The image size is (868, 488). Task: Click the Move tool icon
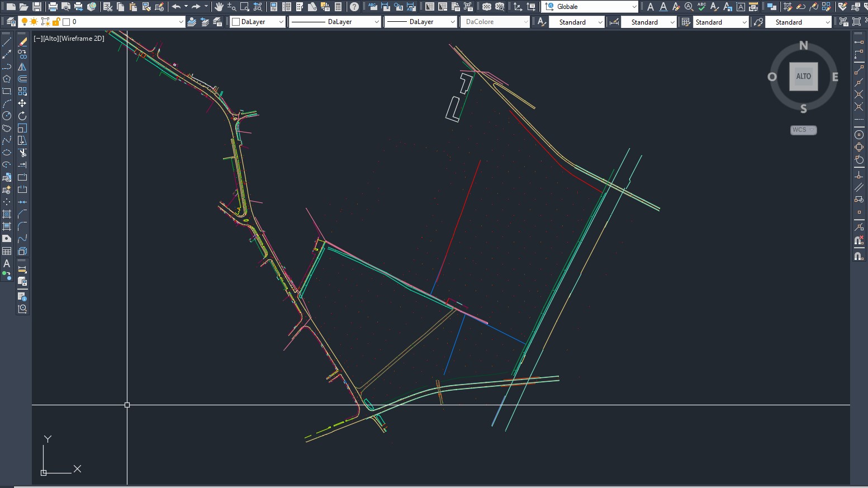pyautogui.click(x=22, y=103)
